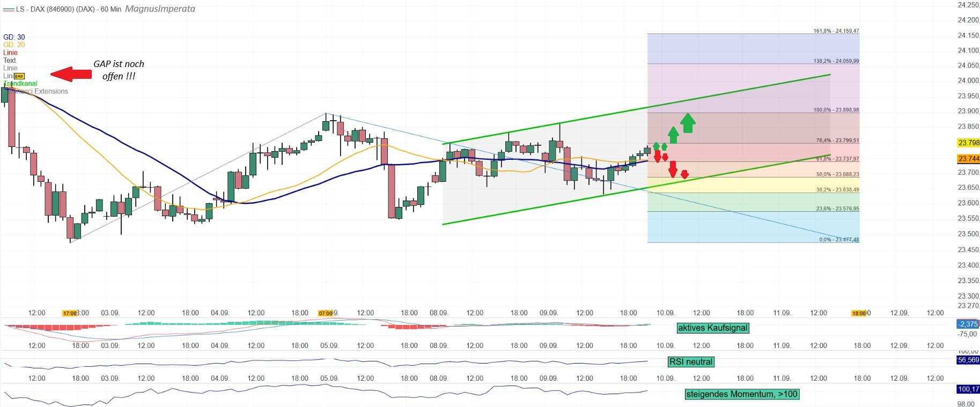Toggle the GD: 20 moving average legend entry

click(14, 45)
